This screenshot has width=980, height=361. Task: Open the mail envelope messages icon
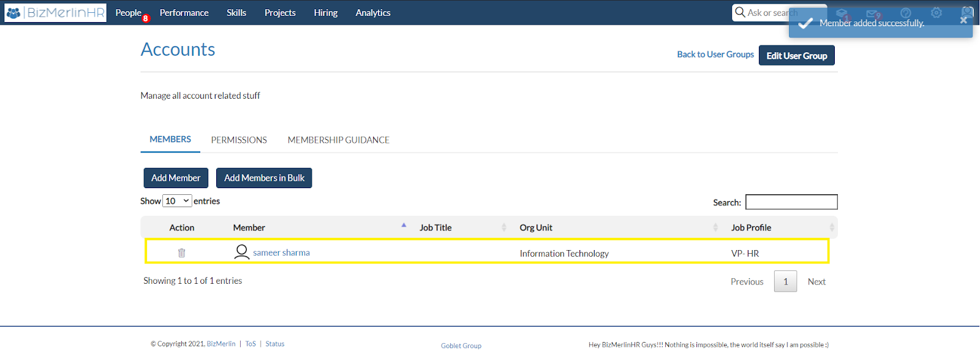[x=873, y=13]
